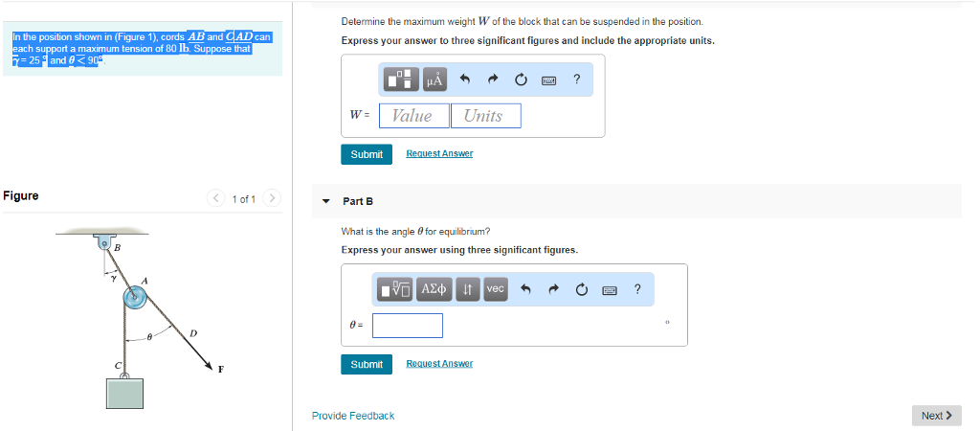
Task: Undo using arrow in W answer toolbar
Action: point(464,79)
